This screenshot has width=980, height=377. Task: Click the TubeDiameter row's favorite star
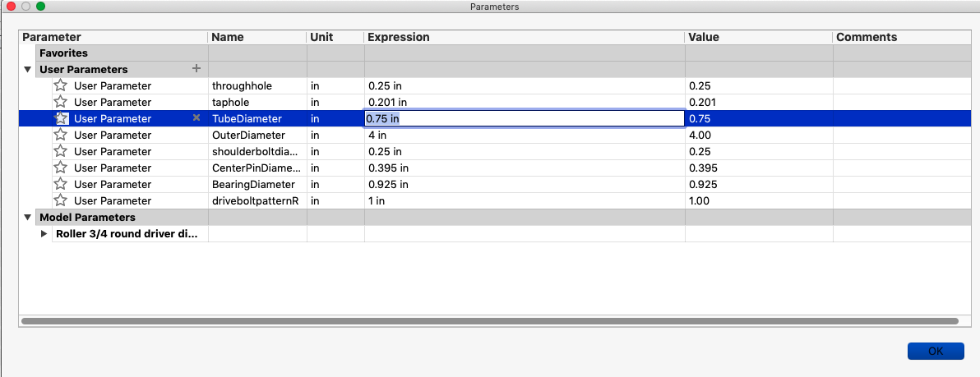pos(60,118)
